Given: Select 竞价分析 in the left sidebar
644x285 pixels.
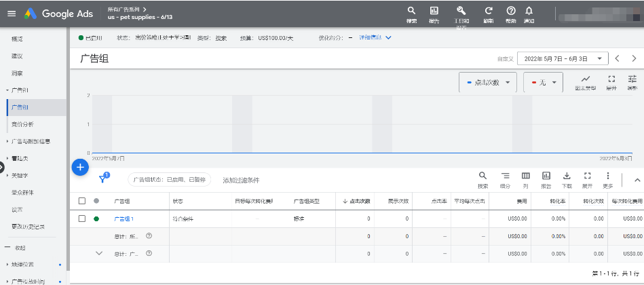Looking at the screenshot, I should click(22, 124).
